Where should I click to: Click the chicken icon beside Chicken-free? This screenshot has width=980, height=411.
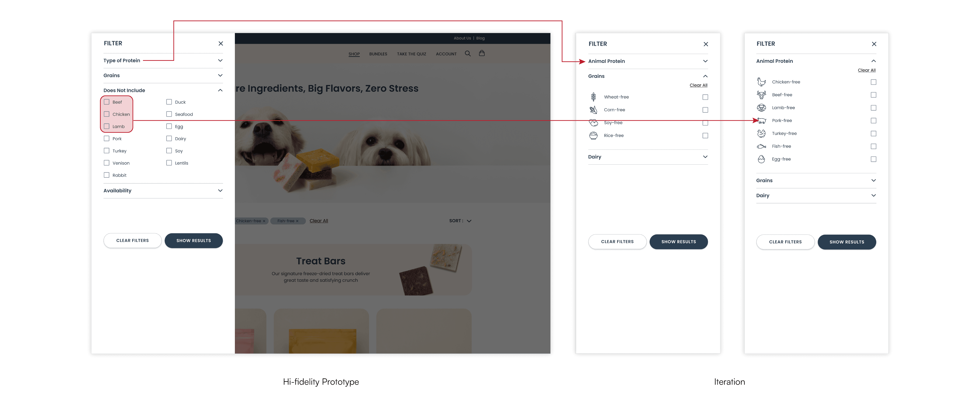pyautogui.click(x=761, y=82)
